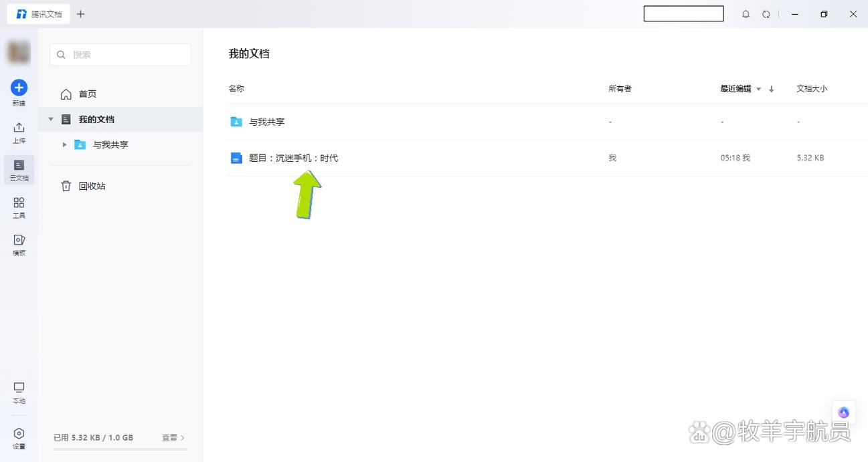Click the refresh sync icon in title bar
The width and height of the screenshot is (868, 462).
coord(766,14)
